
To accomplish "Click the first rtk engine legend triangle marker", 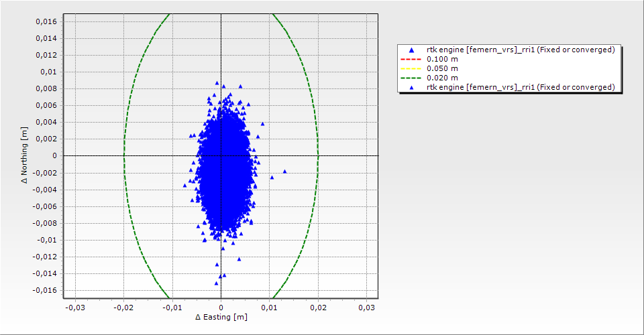I will click(412, 50).
